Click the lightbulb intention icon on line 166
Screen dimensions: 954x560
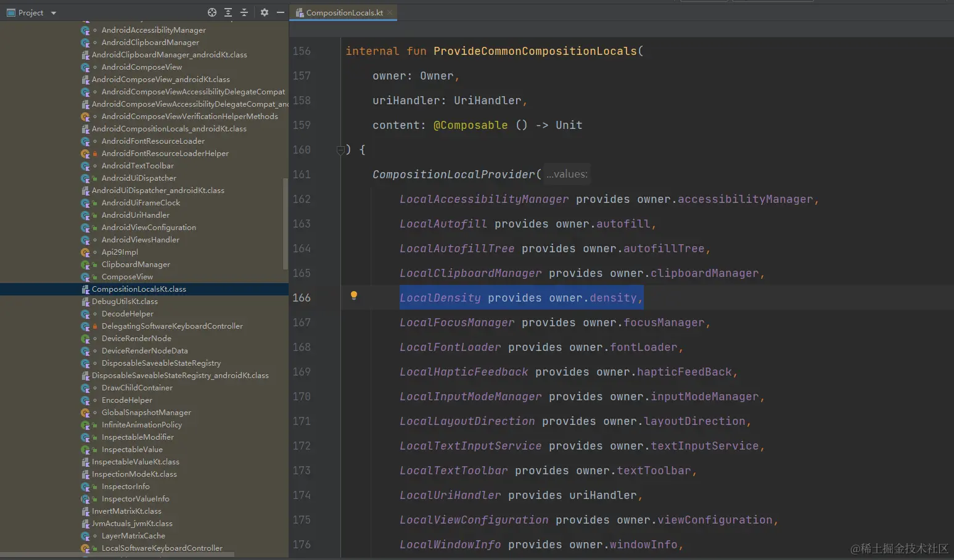(x=354, y=295)
